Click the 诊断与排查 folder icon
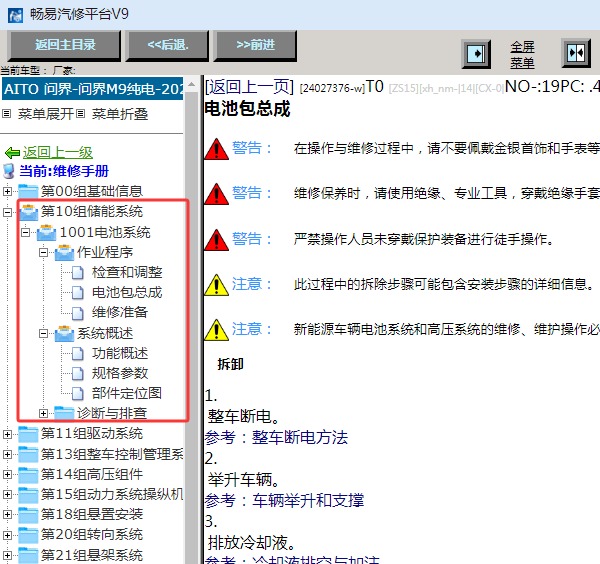The width and height of the screenshot is (600, 564). pyautogui.click(x=64, y=413)
